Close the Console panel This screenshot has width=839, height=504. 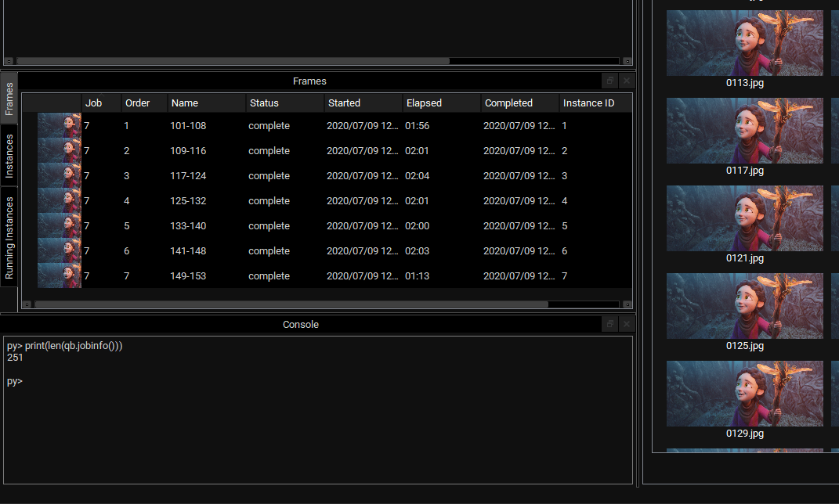click(626, 324)
